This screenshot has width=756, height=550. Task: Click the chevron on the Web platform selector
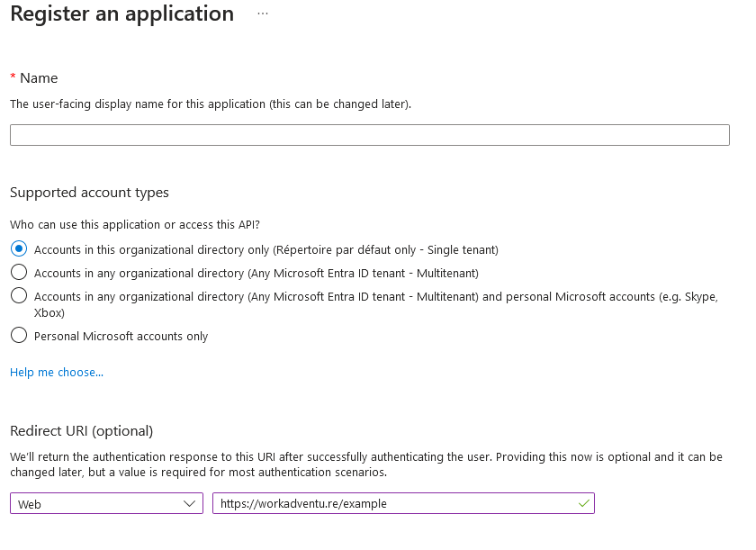(191, 503)
